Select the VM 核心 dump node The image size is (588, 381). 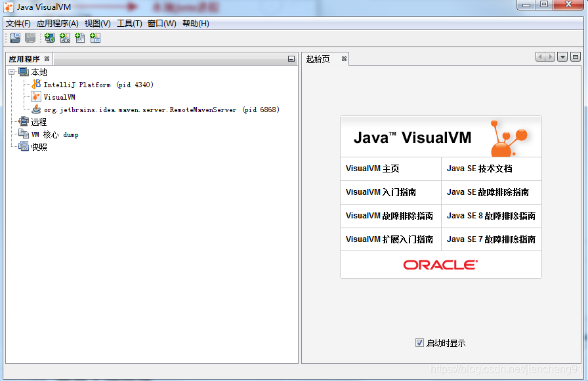pos(54,134)
